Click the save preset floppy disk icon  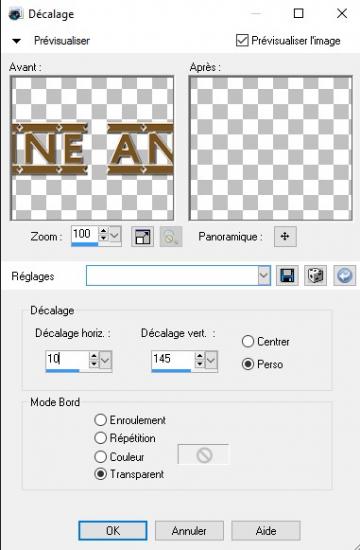click(x=287, y=275)
